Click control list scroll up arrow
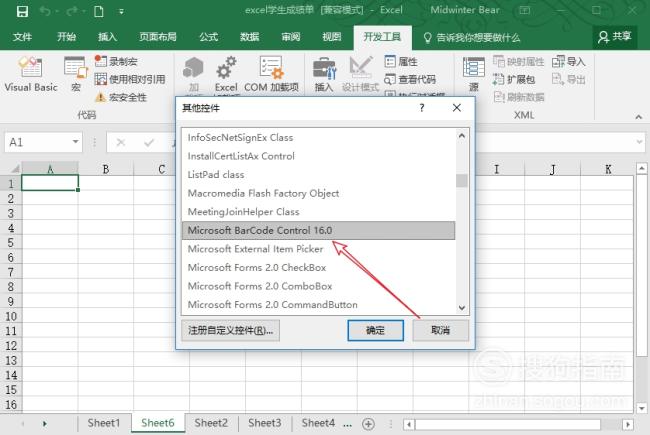Screen dimensions: 650x435 coord(462,136)
